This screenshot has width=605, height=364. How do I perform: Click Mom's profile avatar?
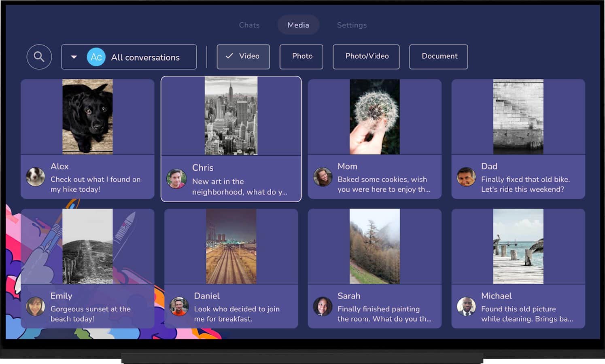[323, 177]
